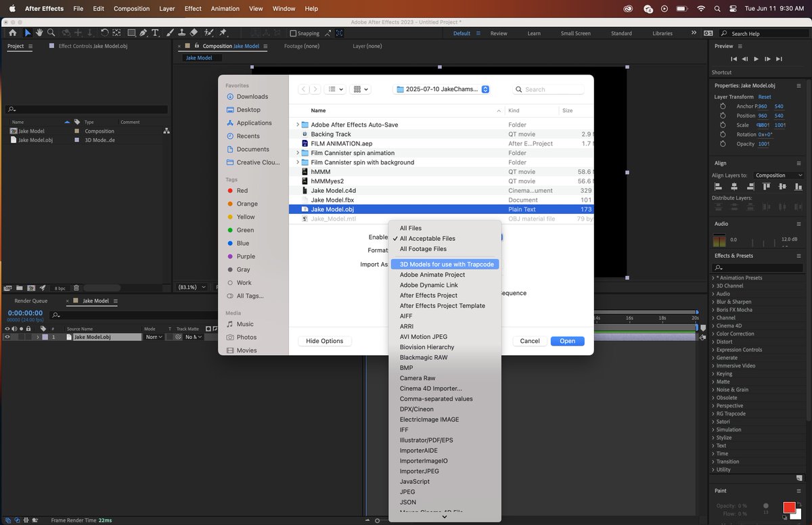Screen dimensions: 812x525
Task: Delete selected project item with trash icon
Action: pyautogui.click(x=76, y=288)
